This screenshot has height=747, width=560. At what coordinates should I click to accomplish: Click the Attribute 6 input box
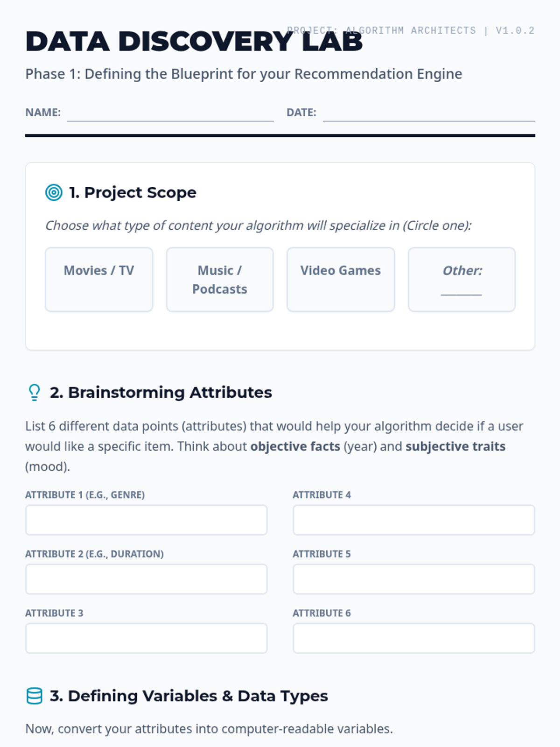(413, 638)
